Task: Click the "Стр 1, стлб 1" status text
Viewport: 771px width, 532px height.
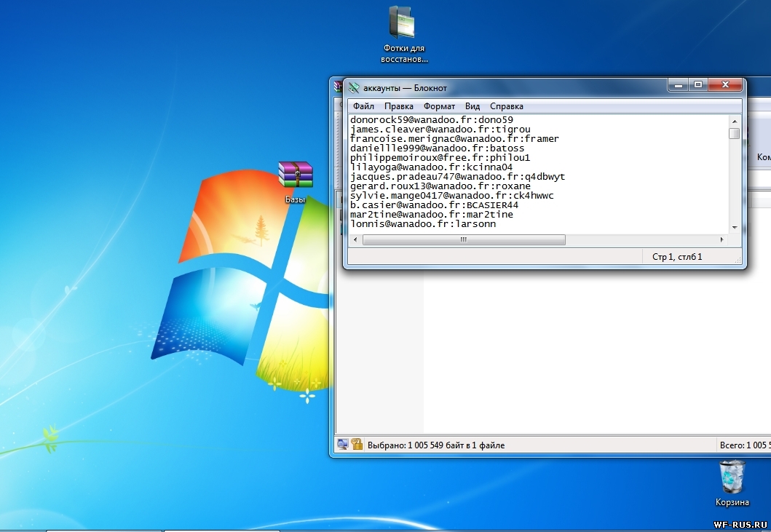Action: [x=677, y=257]
